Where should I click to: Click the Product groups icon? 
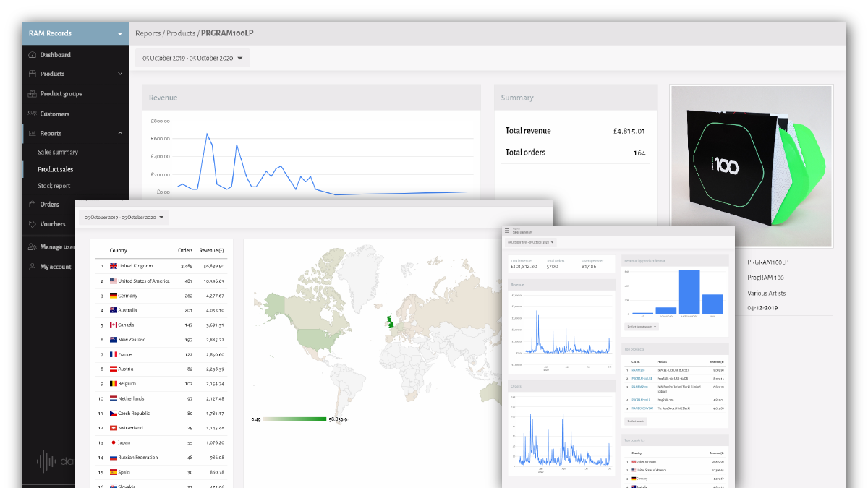pos(33,93)
